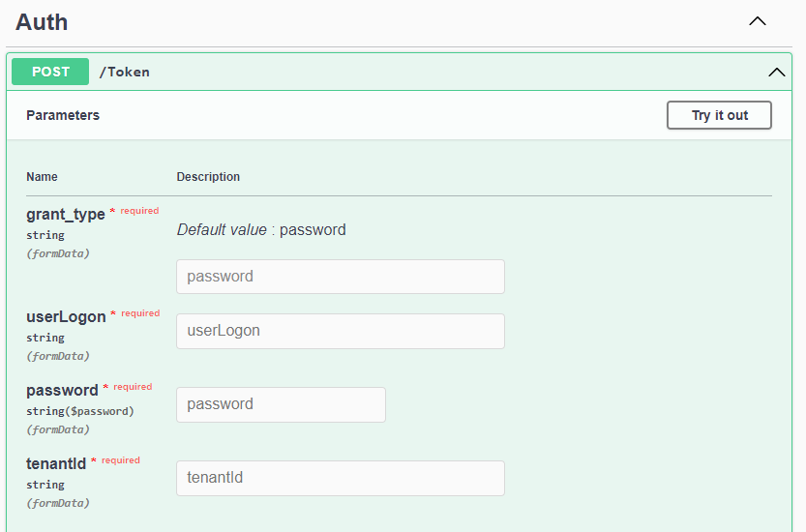Focus the grant_type input field
Image resolution: width=806 pixels, height=532 pixels.
341,277
